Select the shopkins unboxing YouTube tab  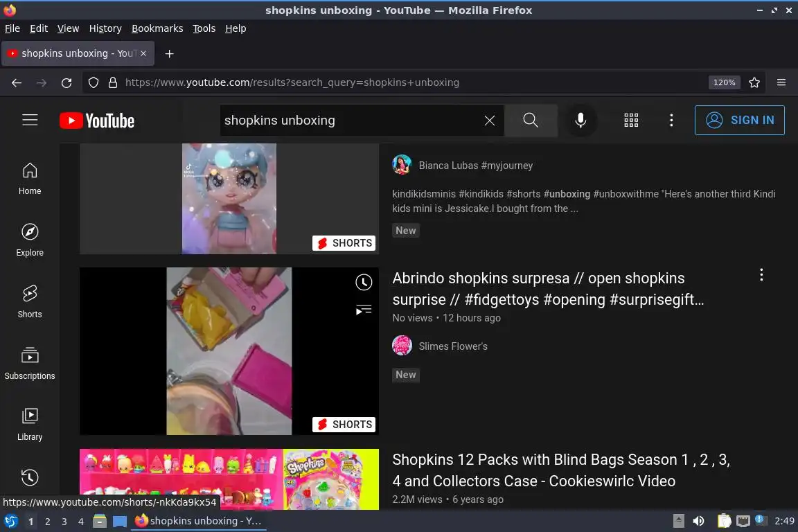point(78,53)
